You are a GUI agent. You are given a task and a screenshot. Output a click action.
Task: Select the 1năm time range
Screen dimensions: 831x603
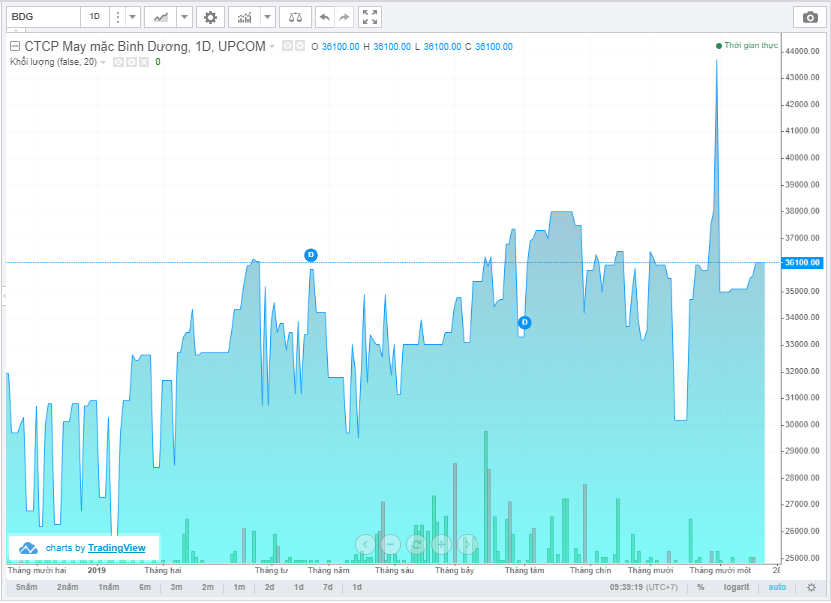(109, 587)
